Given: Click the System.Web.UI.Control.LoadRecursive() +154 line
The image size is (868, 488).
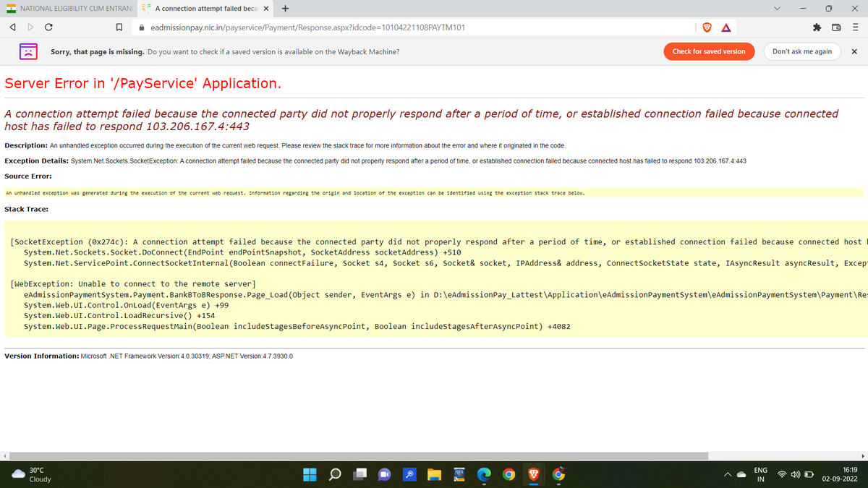Looking at the screenshot, I should 119,316.
